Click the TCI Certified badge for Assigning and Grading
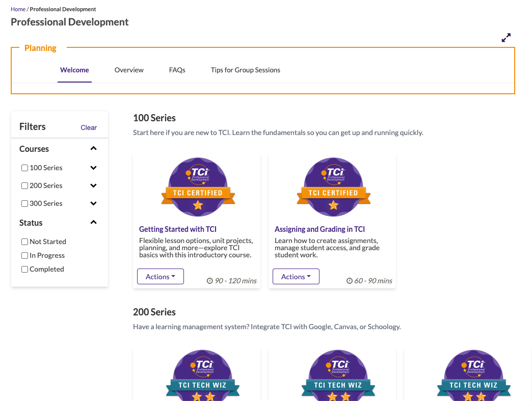This screenshot has height=401, width=532. pos(333,187)
